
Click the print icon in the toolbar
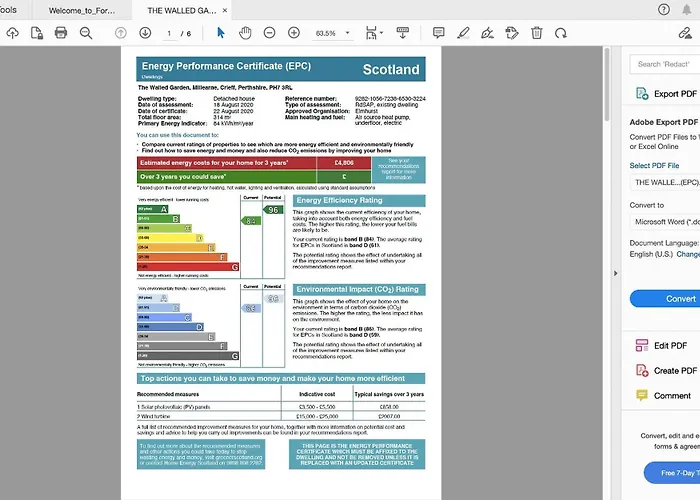coord(60,33)
